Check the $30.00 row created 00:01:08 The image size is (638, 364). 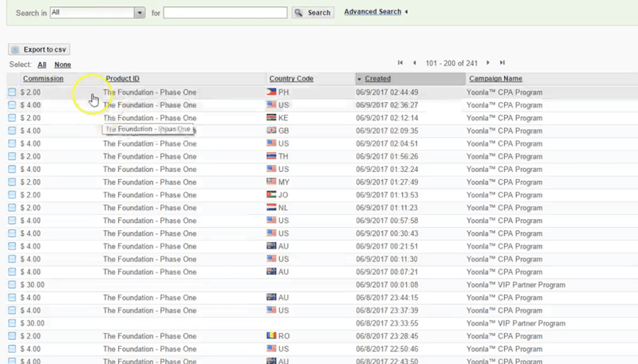click(x=12, y=285)
